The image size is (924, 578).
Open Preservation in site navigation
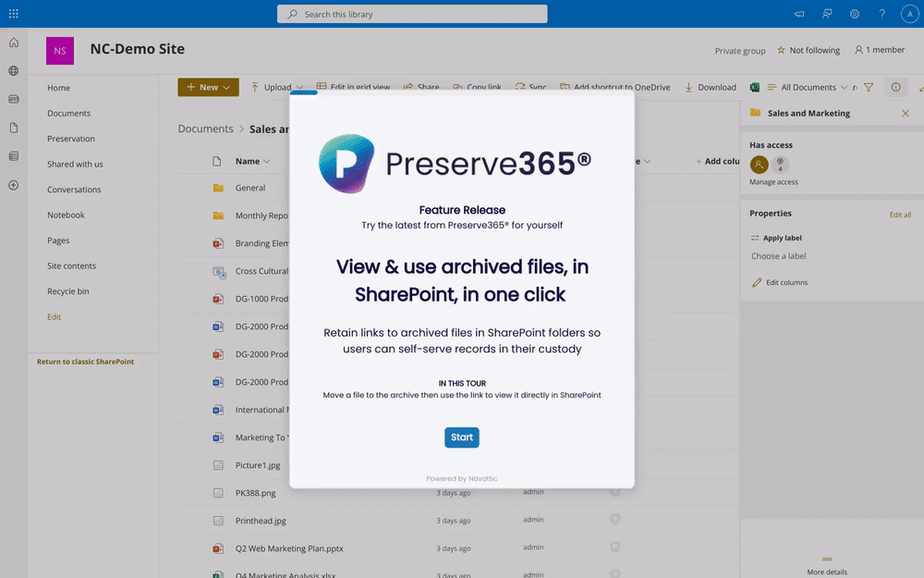tap(71, 139)
